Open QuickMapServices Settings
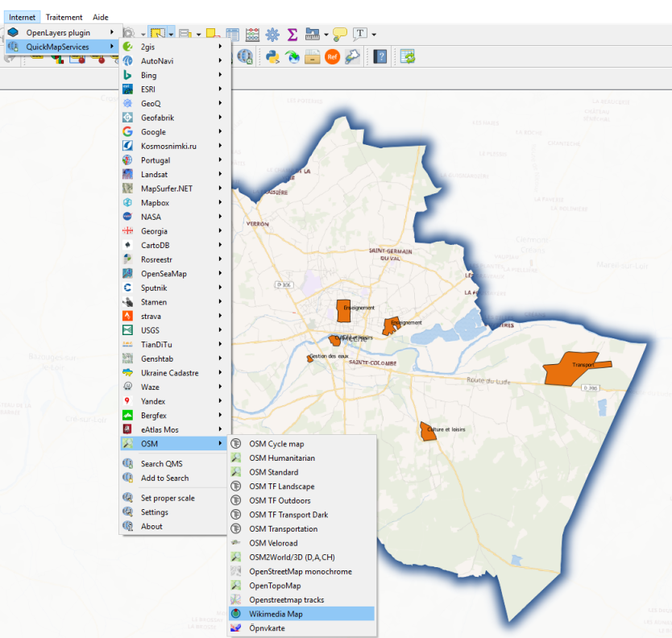Screen dimensions: 672x638 (x=174, y=512)
